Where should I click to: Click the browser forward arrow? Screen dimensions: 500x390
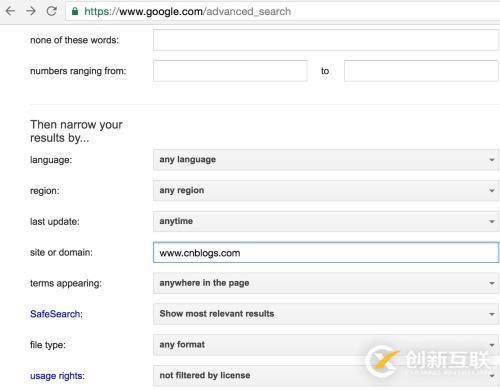[x=31, y=11]
